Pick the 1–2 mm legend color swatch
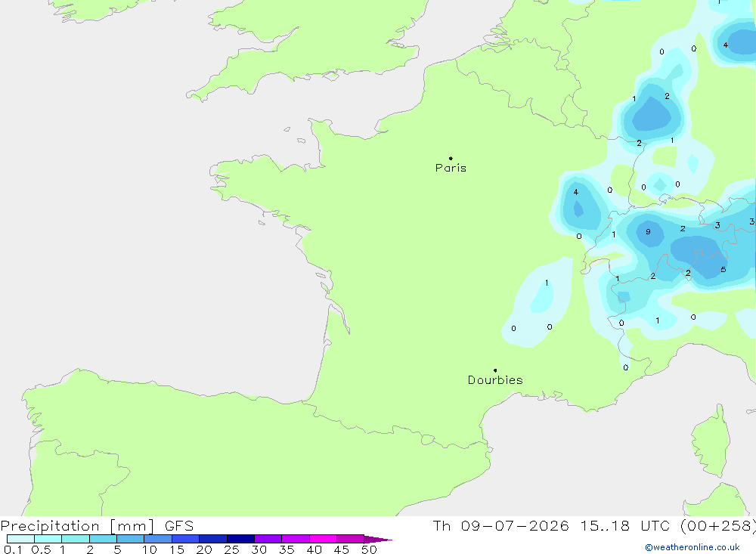Screen dimensions: 756x554 pyautogui.click(x=76, y=539)
